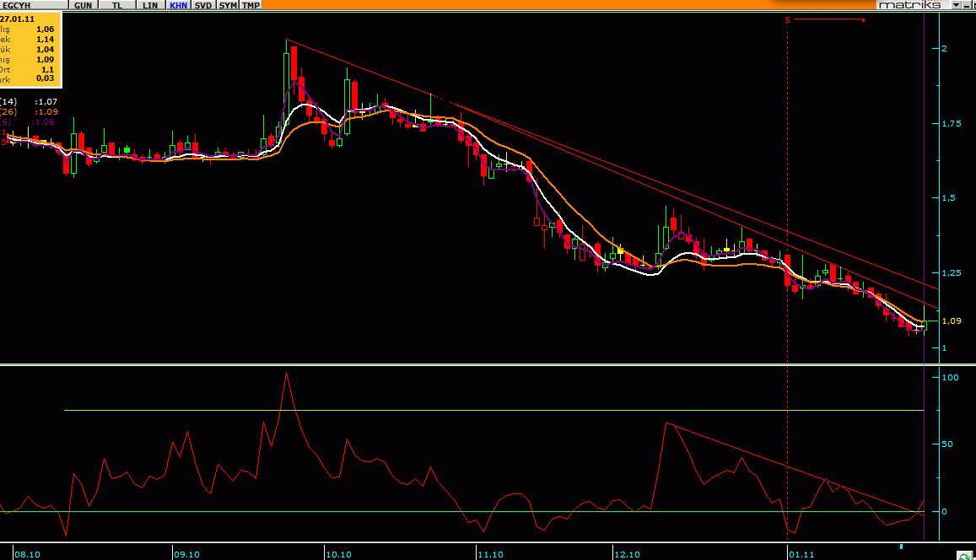Click the white (14) average value :1,07
This screenshot has height=560, width=976.
pos(46,101)
